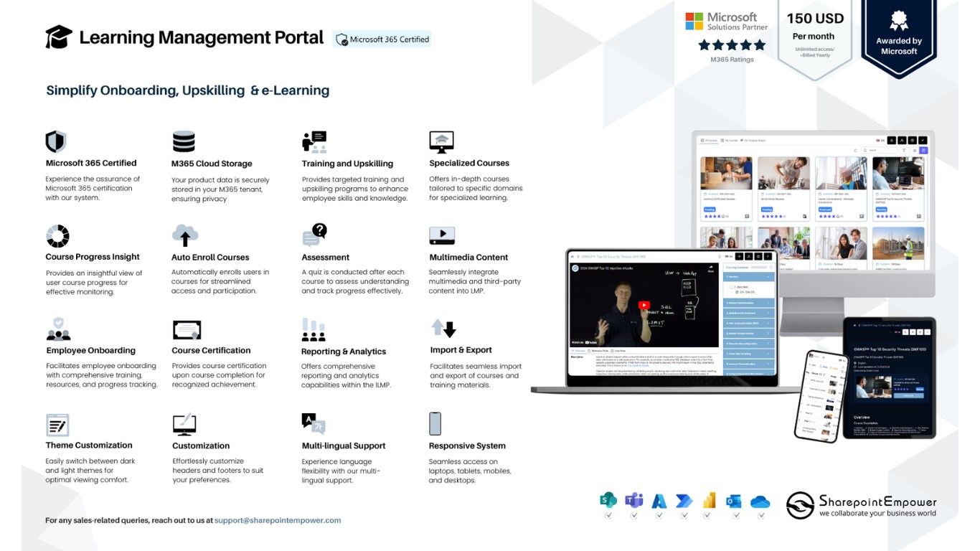The height and width of the screenshot is (551, 980).
Task: Select the Employee Onboarding people icon
Action: (x=58, y=329)
